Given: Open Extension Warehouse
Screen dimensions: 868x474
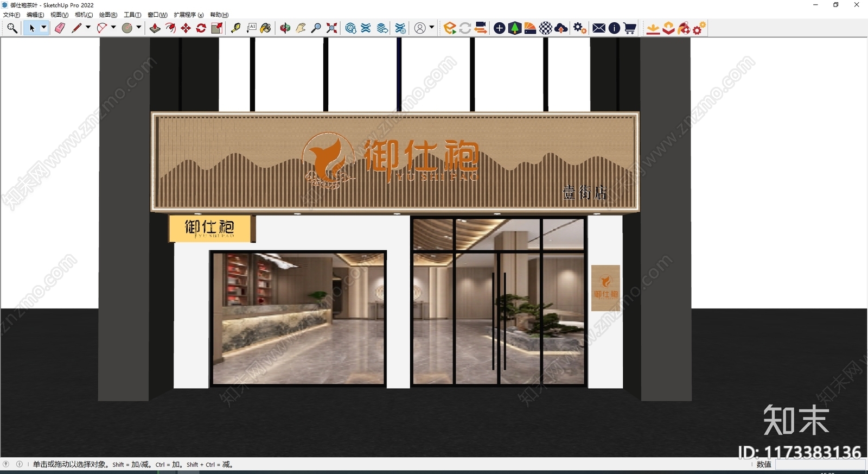Looking at the screenshot, I should (366, 28).
